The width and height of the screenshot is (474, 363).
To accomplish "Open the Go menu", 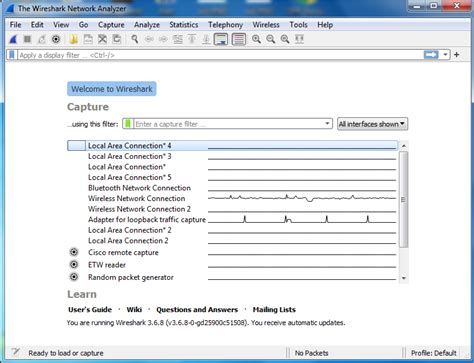I will pos(83,25).
